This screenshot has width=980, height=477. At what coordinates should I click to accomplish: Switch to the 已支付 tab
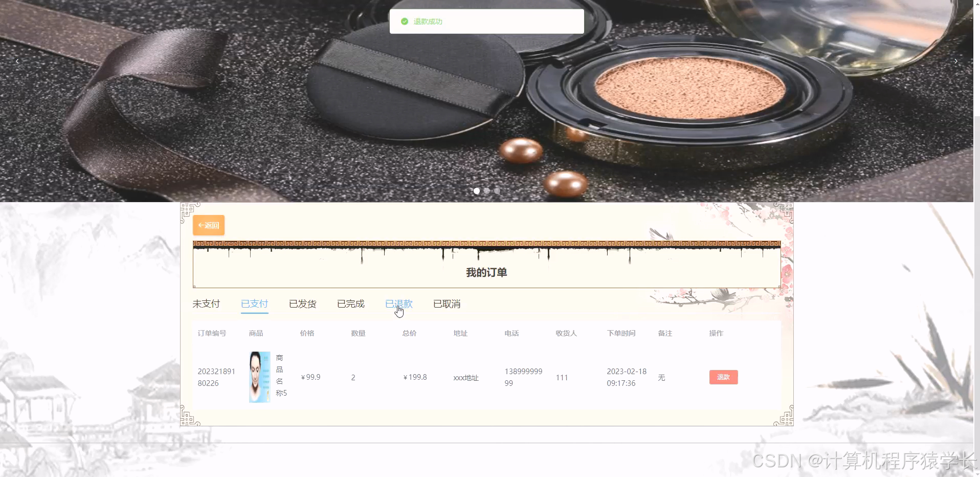pos(255,304)
